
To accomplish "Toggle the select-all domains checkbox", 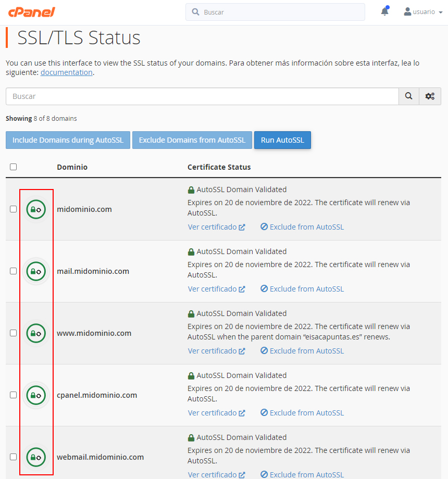I will point(14,167).
